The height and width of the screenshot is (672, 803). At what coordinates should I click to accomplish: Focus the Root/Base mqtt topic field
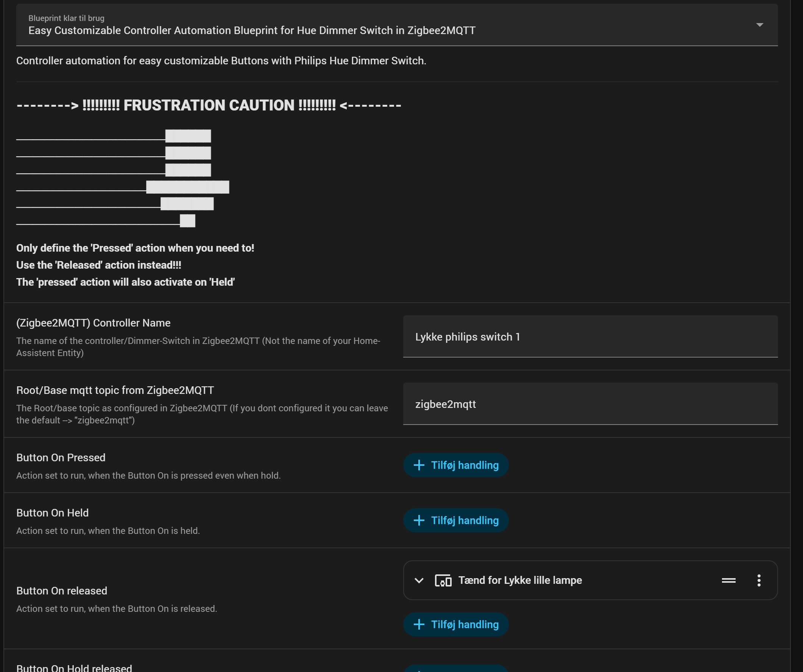click(590, 404)
